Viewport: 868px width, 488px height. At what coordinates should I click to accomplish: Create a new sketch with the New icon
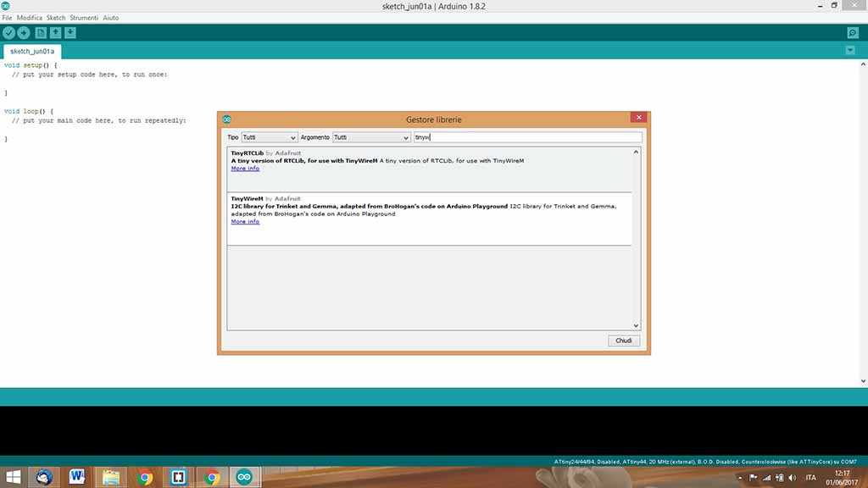click(x=41, y=33)
